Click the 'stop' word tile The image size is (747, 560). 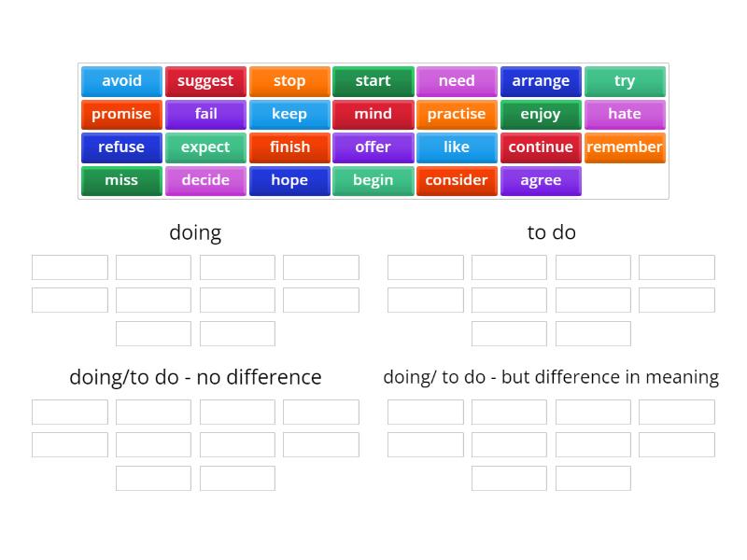(x=289, y=81)
